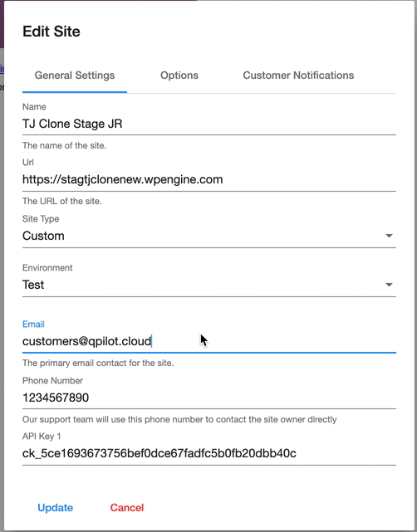Image resolution: width=417 pixels, height=532 pixels.
Task: Click the blue Email label
Action: coord(33,324)
